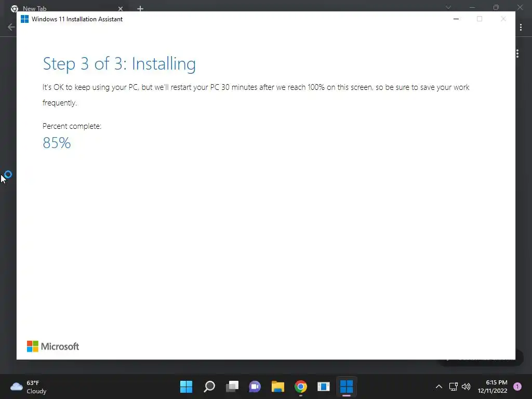Open taskbar Search magnifier
The width and height of the screenshot is (532, 399).
[209, 387]
